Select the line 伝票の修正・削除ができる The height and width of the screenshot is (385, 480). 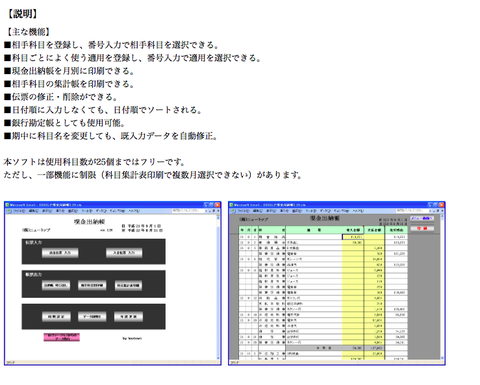pos(61,97)
